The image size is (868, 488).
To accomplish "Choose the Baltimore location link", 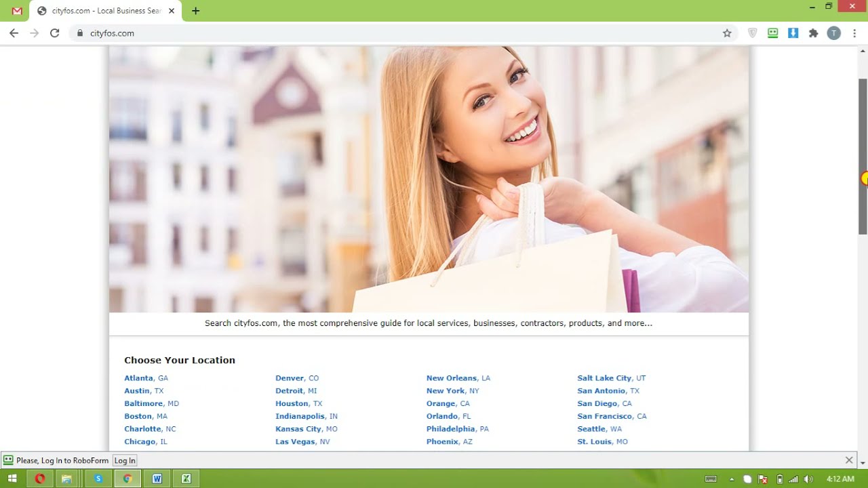I will click(x=151, y=403).
